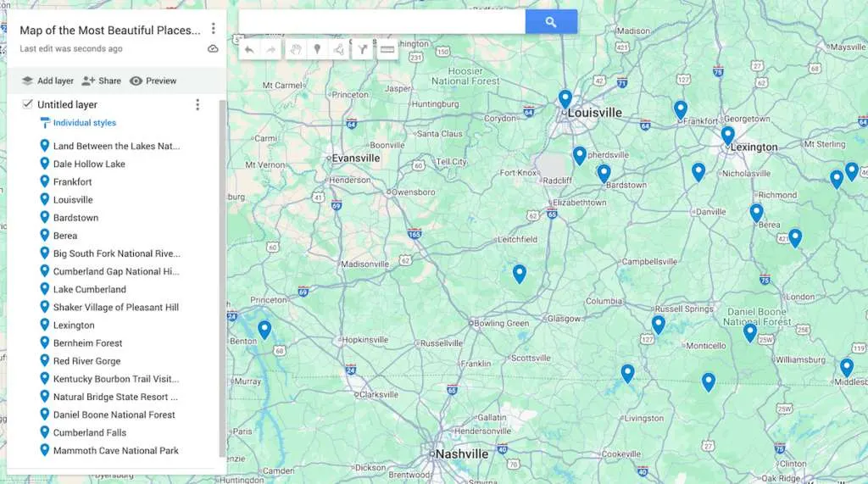Preview the map

click(x=153, y=81)
